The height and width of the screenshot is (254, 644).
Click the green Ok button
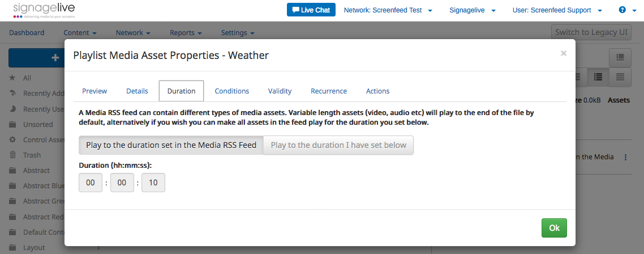pos(554,228)
